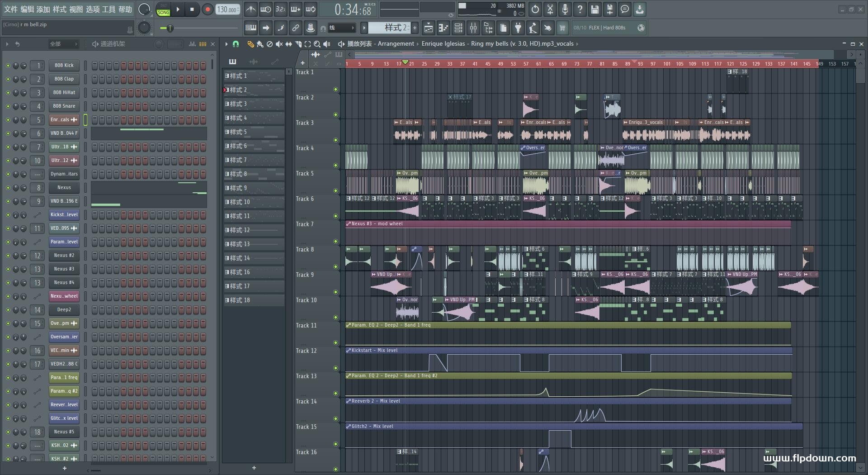Click the metronome icon in toolbar
868x475 pixels.
tap(251, 9)
